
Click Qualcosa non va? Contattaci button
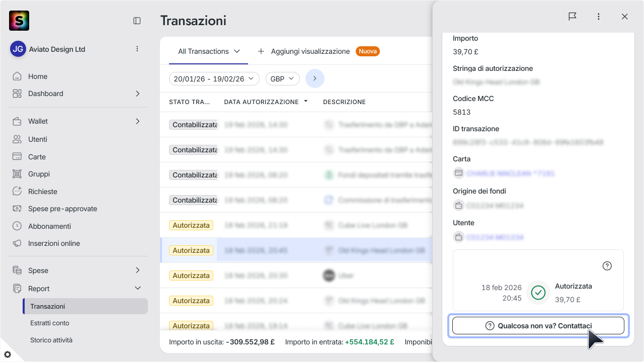[538, 326]
